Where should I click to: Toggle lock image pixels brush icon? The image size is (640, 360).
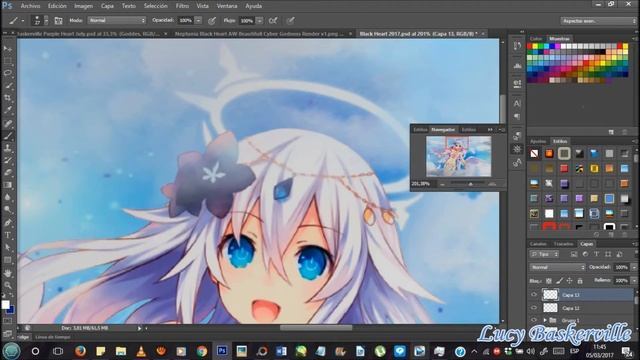pyautogui.click(x=560, y=281)
